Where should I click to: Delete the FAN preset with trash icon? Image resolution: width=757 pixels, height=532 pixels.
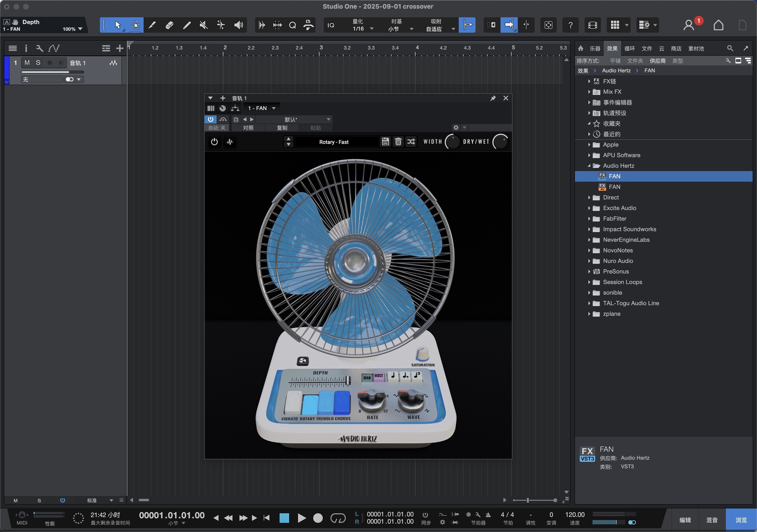[398, 142]
